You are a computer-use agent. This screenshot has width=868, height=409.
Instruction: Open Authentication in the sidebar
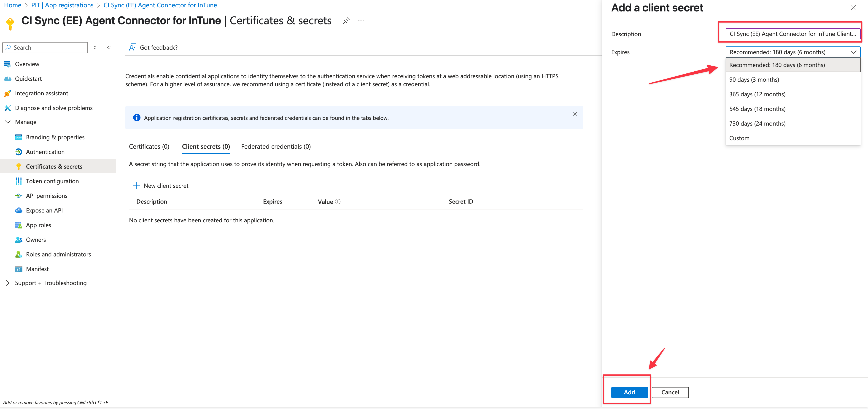pos(45,152)
